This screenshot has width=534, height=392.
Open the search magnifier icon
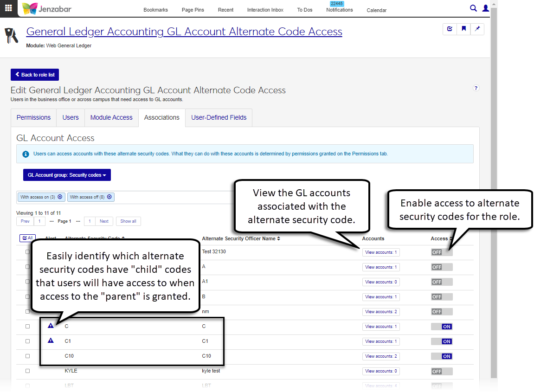tap(473, 8)
